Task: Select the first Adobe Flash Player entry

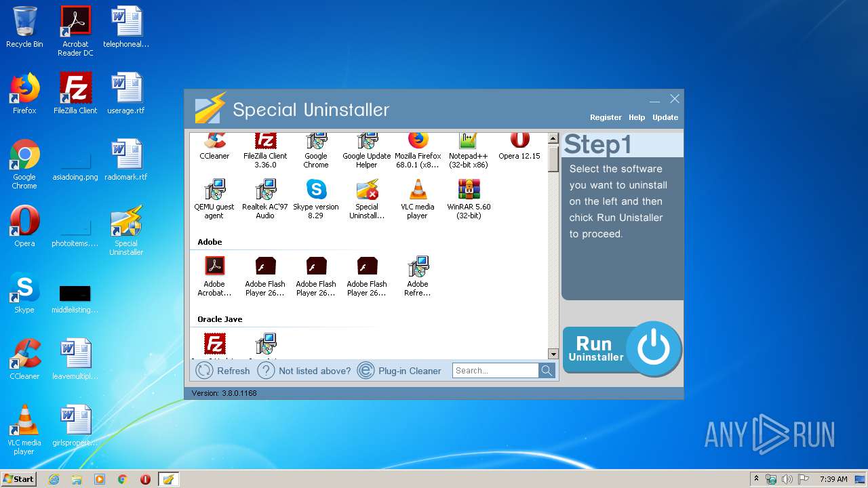Action: (x=265, y=277)
